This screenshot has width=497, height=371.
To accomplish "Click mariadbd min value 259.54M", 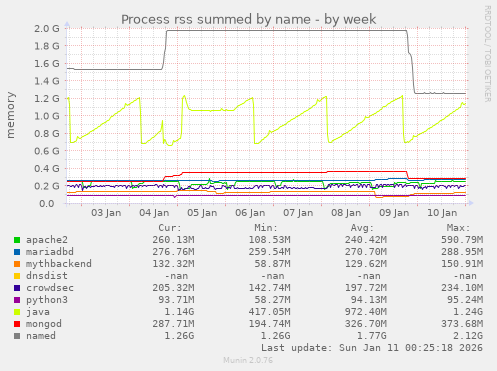I will point(269,252).
